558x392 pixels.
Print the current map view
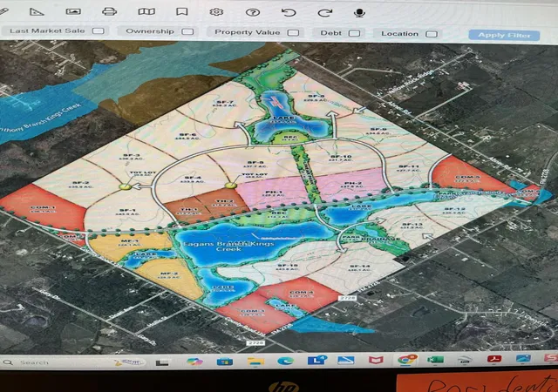(109, 11)
